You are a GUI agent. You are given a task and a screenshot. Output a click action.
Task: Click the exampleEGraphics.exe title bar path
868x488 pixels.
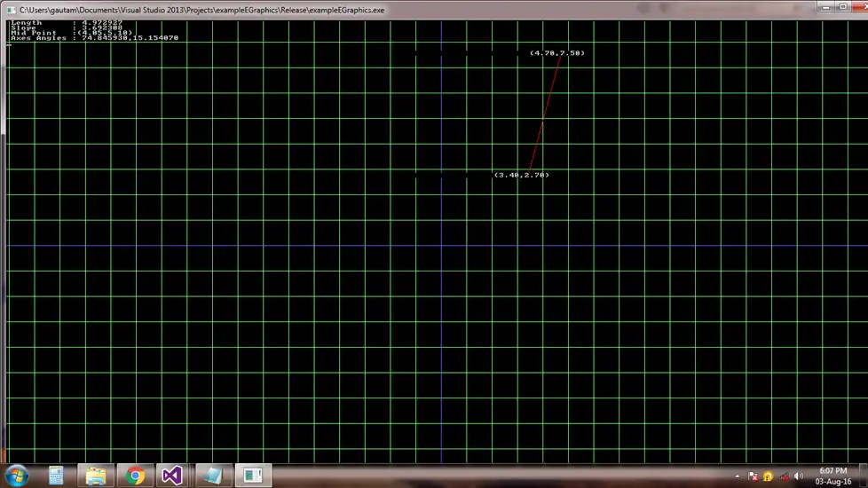(202, 10)
